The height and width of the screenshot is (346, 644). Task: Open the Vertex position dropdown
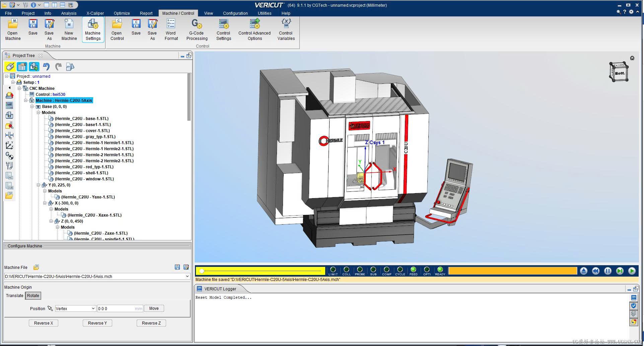75,308
